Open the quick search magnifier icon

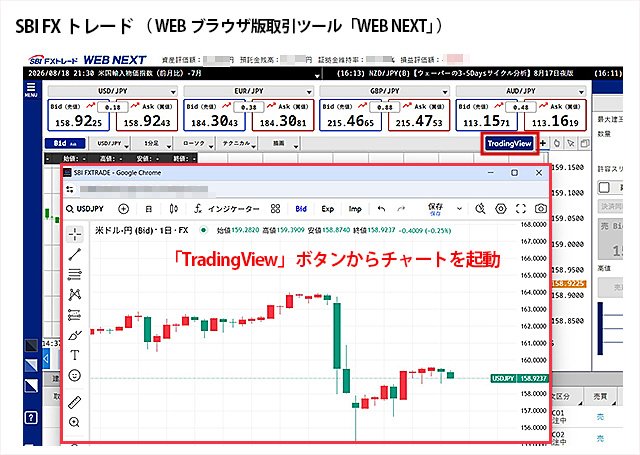coord(480,209)
